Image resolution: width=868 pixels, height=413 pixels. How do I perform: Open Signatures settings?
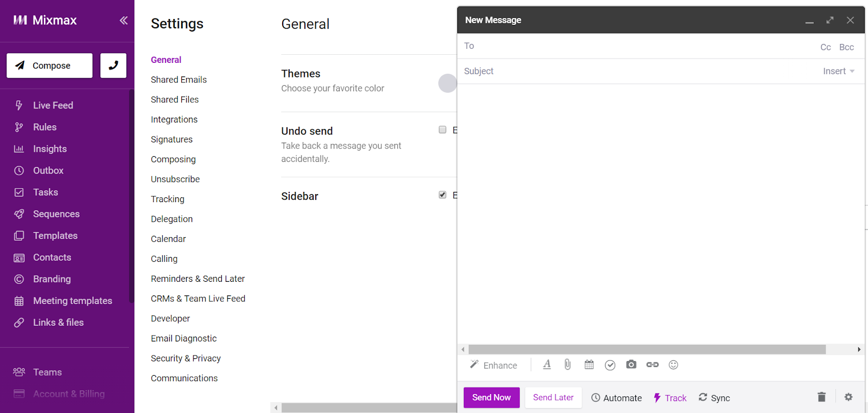pyautogui.click(x=171, y=139)
